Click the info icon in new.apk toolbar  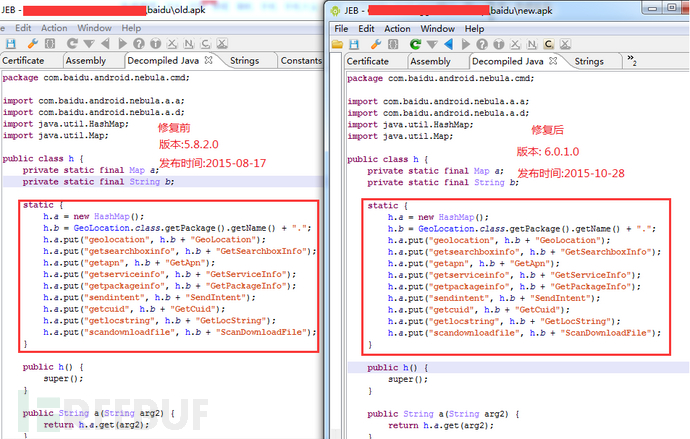pyautogui.click(x=498, y=44)
